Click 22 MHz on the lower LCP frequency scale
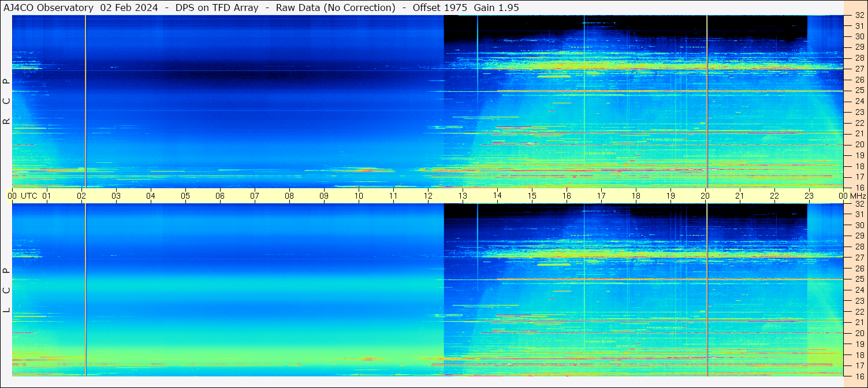 coord(859,312)
